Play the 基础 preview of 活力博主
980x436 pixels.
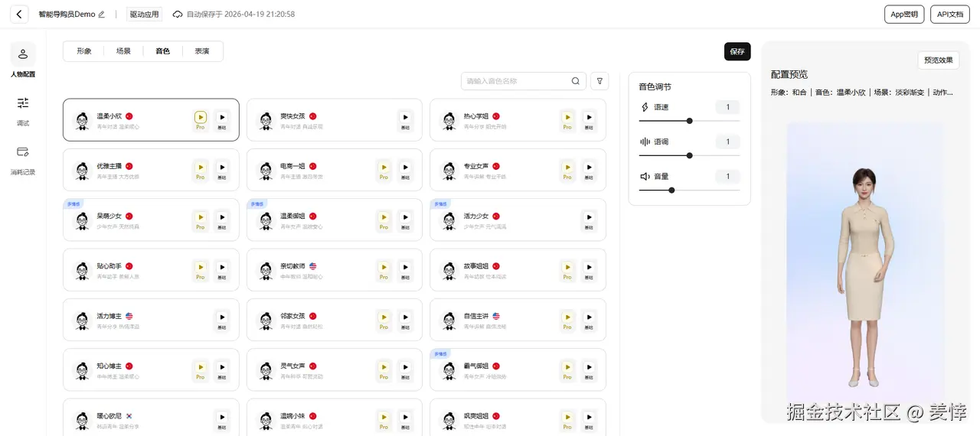point(221,317)
